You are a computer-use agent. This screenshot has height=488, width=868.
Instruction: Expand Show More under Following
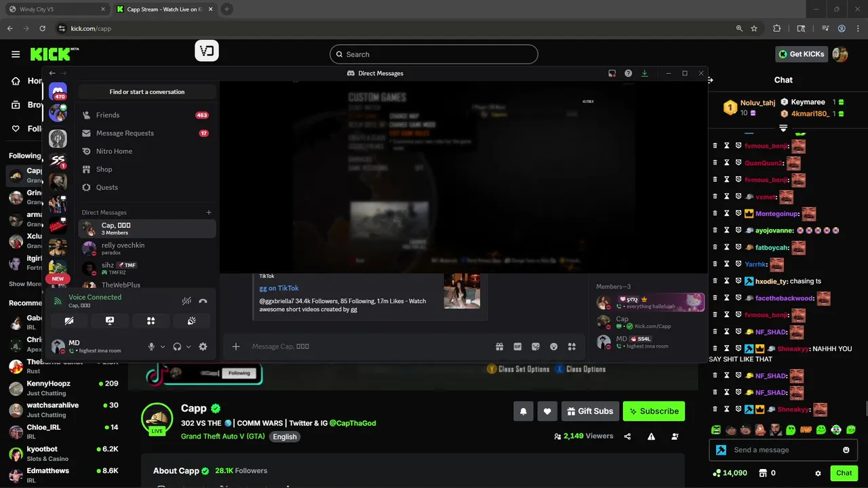26,284
